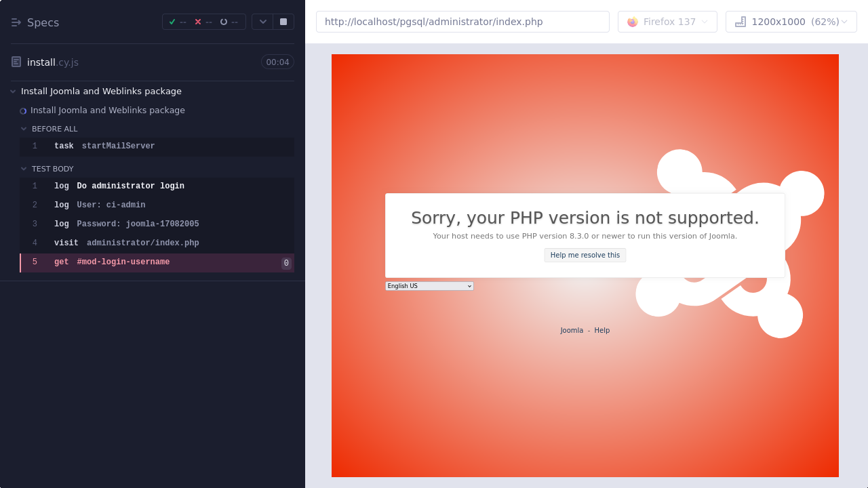This screenshot has height=488, width=868.
Task: Click the passed tests checkmark indicator
Action: click(172, 22)
